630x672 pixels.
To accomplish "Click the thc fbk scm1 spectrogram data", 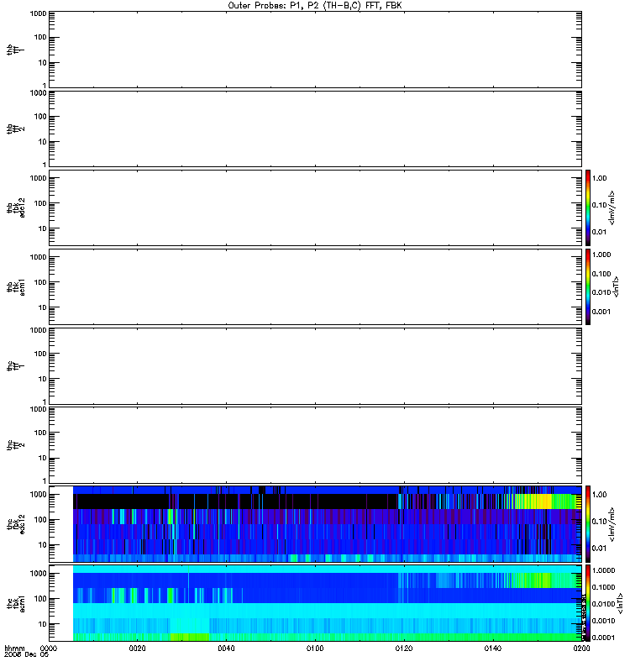I will tap(328, 603).
